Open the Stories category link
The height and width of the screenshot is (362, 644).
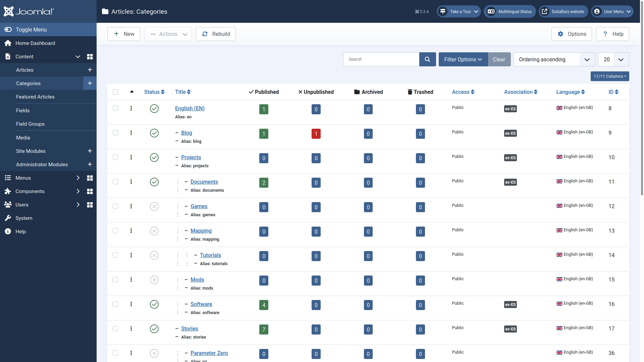coord(190,328)
